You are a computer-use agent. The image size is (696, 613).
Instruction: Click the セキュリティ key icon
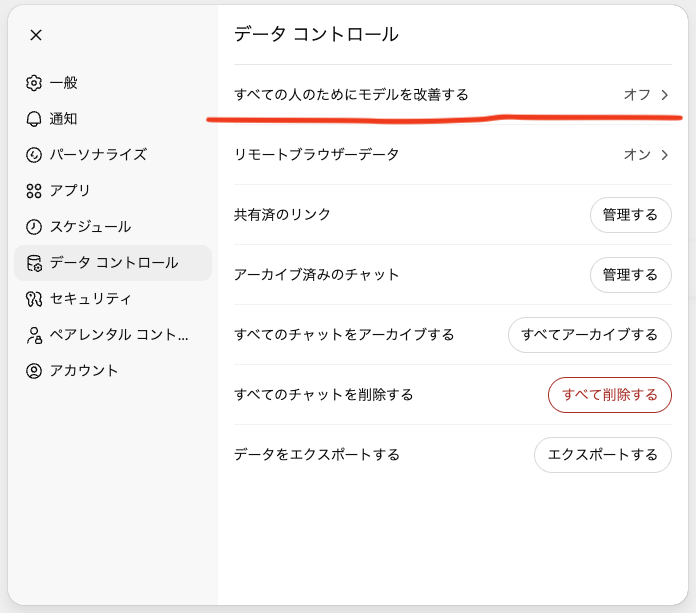[34, 299]
